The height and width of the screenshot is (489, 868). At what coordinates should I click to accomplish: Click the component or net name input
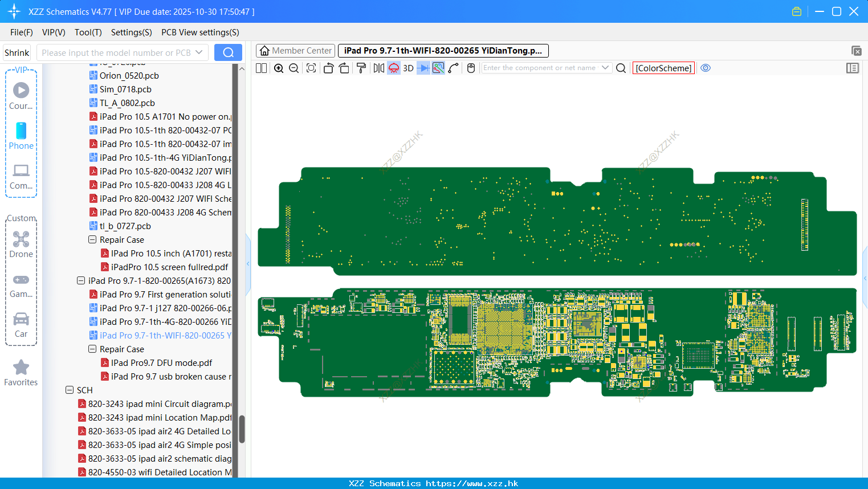click(540, 68)
